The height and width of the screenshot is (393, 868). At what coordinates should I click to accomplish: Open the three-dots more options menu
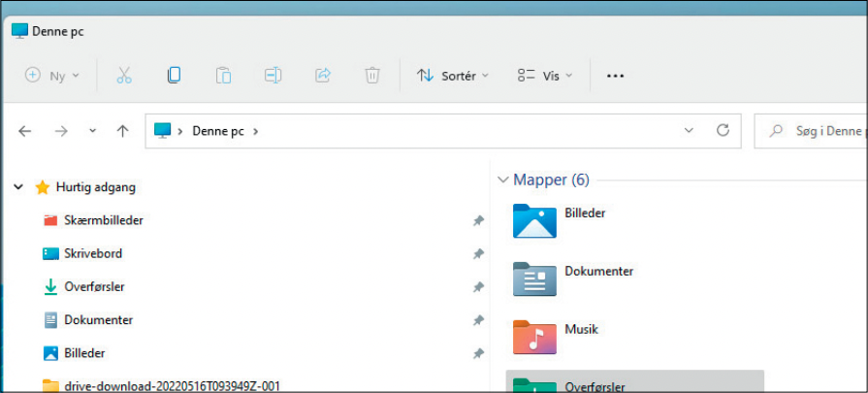pos(615,76)
